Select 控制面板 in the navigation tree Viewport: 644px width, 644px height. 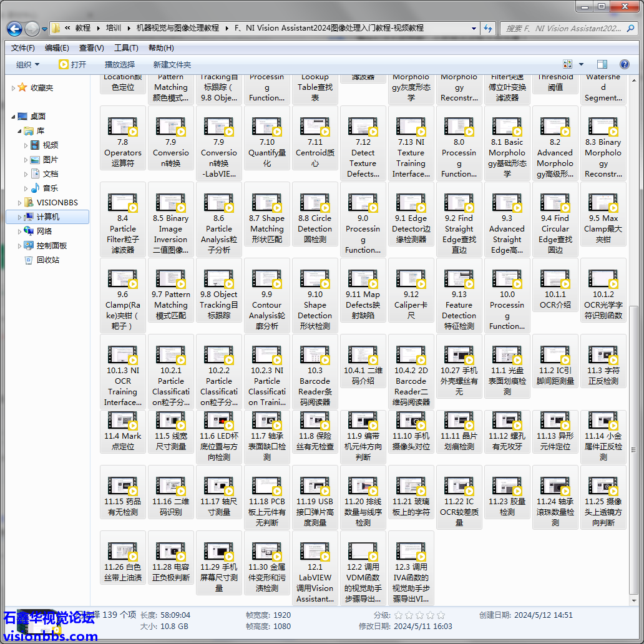click(x=51, y=246)
